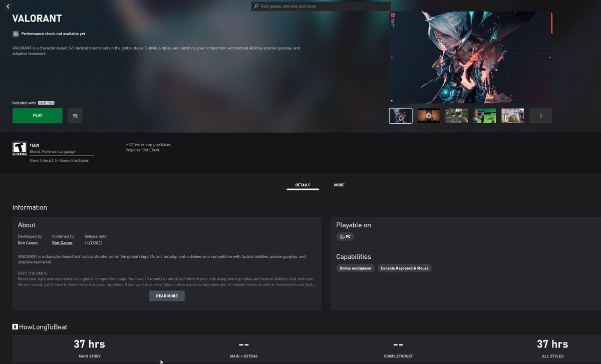Click the 37 hrs ALL STYLES stat
Image resolution: width=601 pixels, height=364 pixels.
552,349
